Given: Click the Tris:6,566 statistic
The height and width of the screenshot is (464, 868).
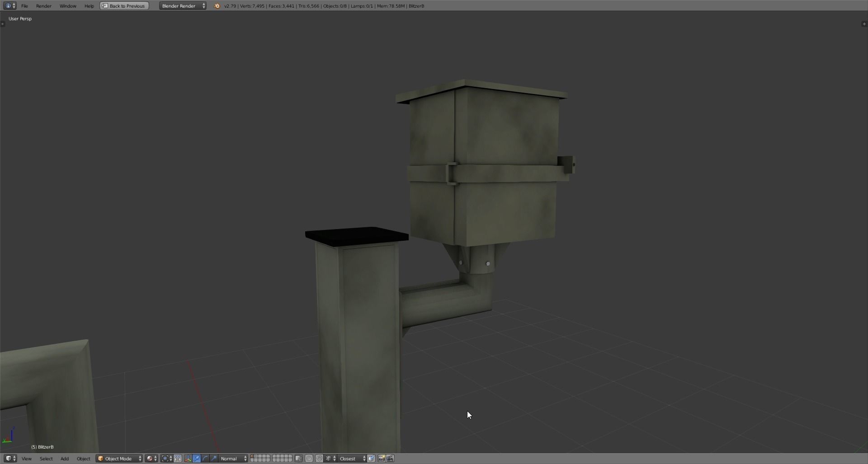Looking at the screenshot, I should (309, 6).
